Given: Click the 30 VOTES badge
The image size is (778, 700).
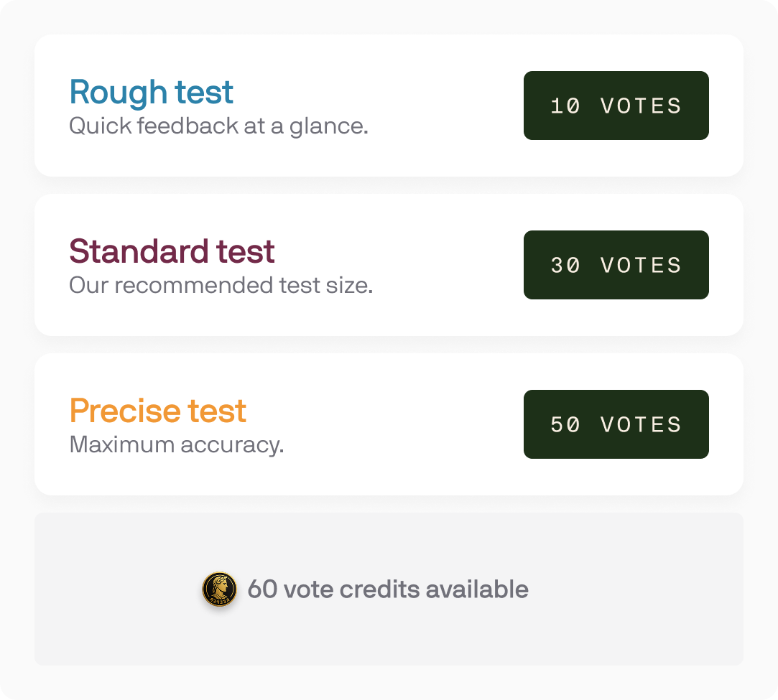Looking at the screenshot, I should [x=616, y=265].
